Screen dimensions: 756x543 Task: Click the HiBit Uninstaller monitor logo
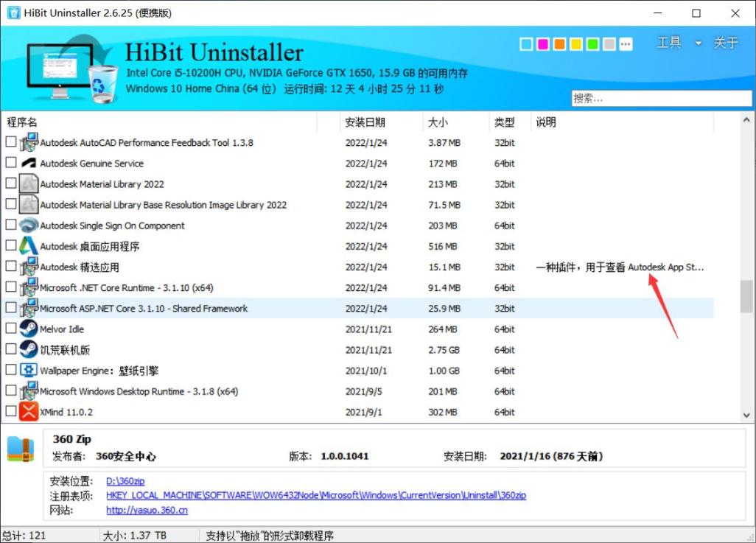click(x=71, y=69)
